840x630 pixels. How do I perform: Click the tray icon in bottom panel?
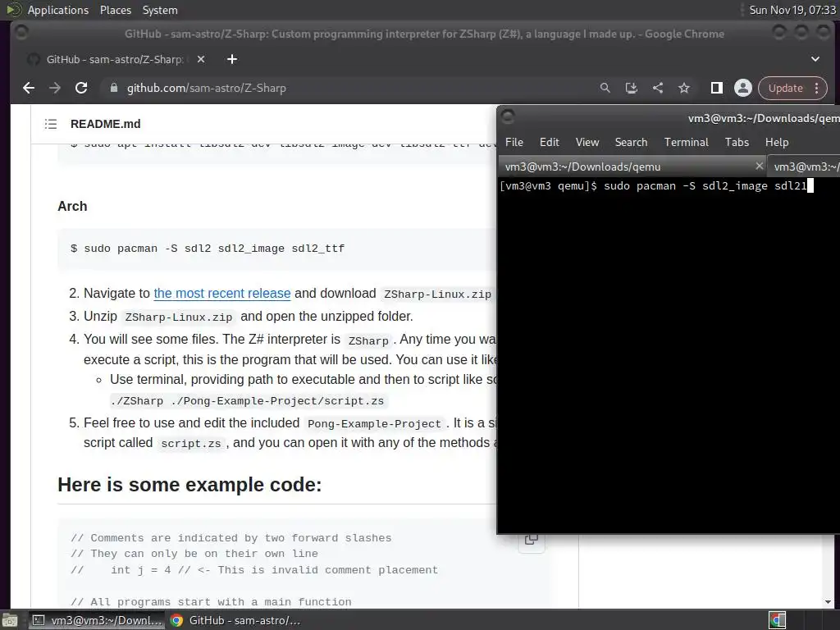coord(778,620)
